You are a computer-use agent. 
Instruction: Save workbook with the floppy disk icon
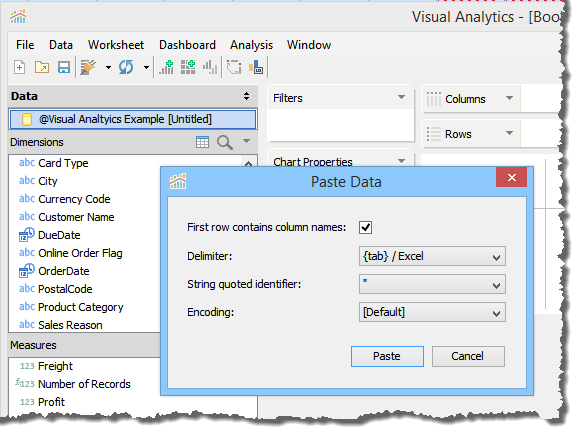(x=64, y=67)
